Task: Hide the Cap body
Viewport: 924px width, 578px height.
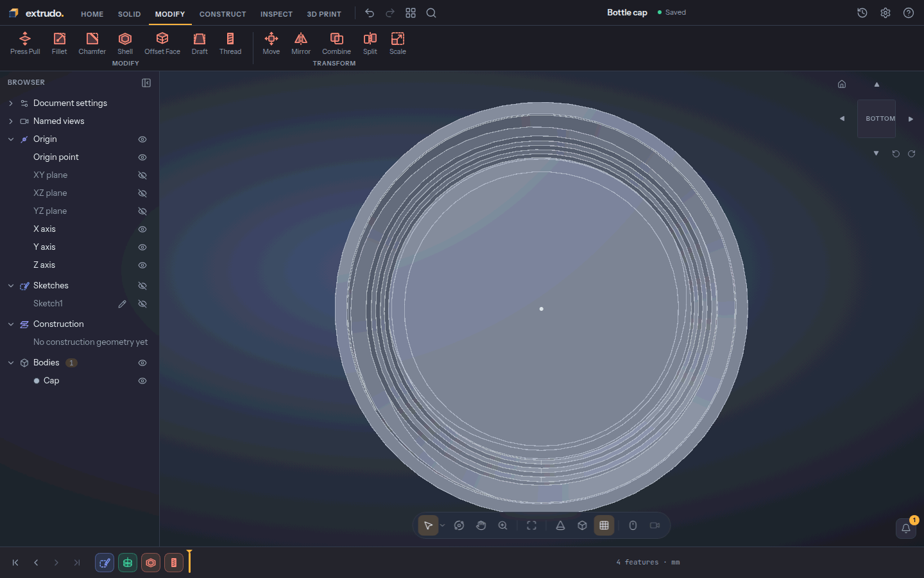Action: tap(142, 381)
